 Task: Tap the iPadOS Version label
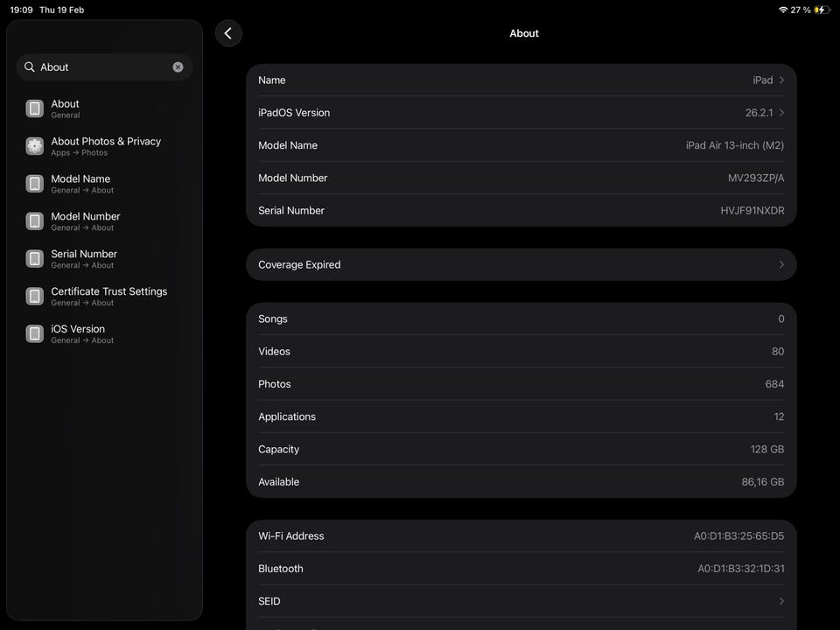coord(294,113)
